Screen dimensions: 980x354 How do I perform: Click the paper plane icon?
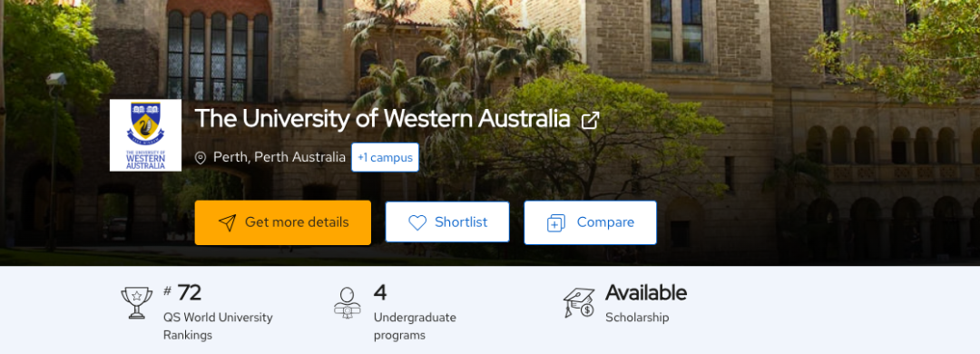[228, 222]
